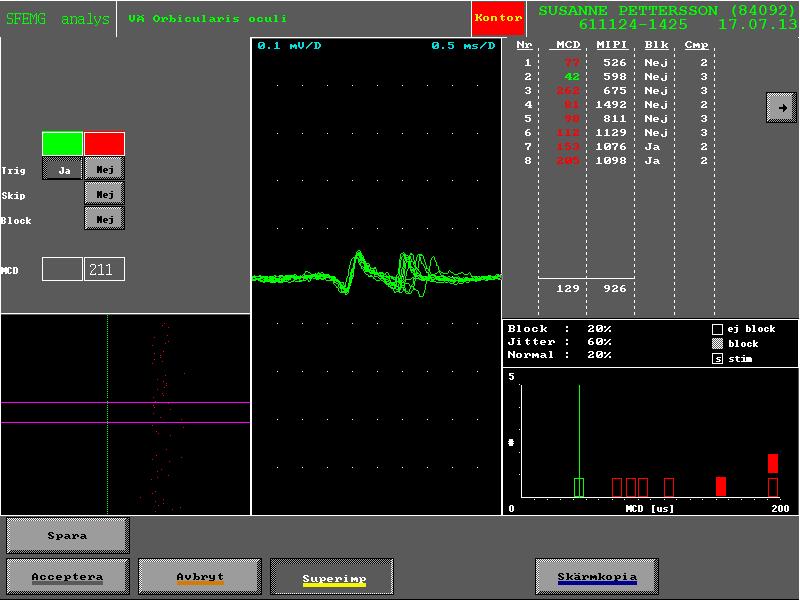The height and width of the screenshot is (601, 800).
Task: Click the MCD column header
Action: pos(567,45)
